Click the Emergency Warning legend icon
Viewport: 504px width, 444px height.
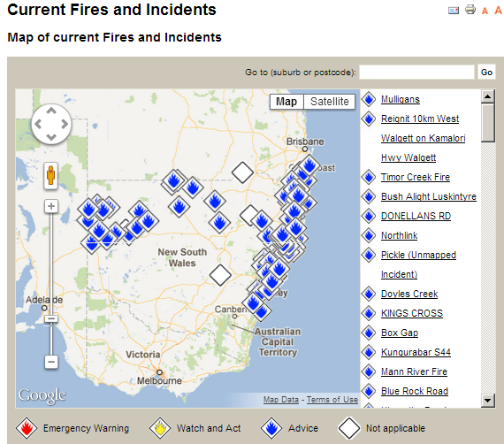[x=27, y=428]
